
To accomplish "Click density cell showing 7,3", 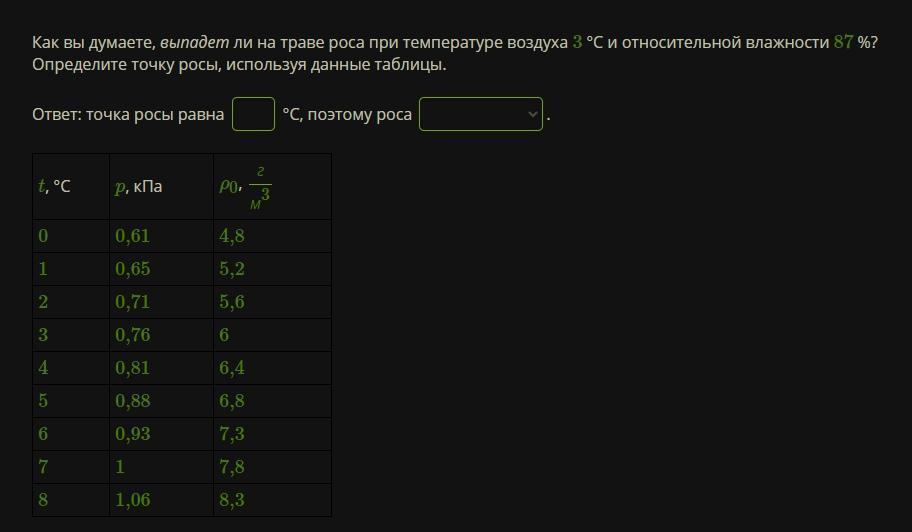I will (x=272, y=434).
